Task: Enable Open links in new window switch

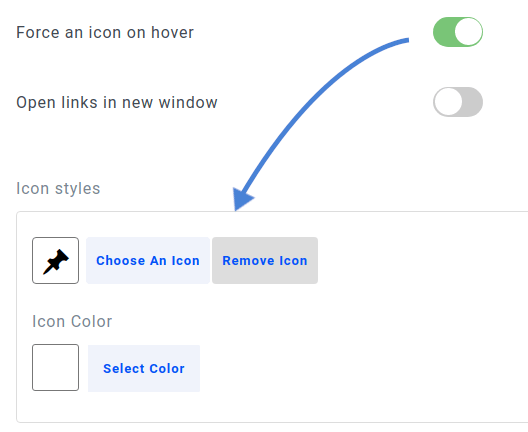Action: tap(458, 102)
